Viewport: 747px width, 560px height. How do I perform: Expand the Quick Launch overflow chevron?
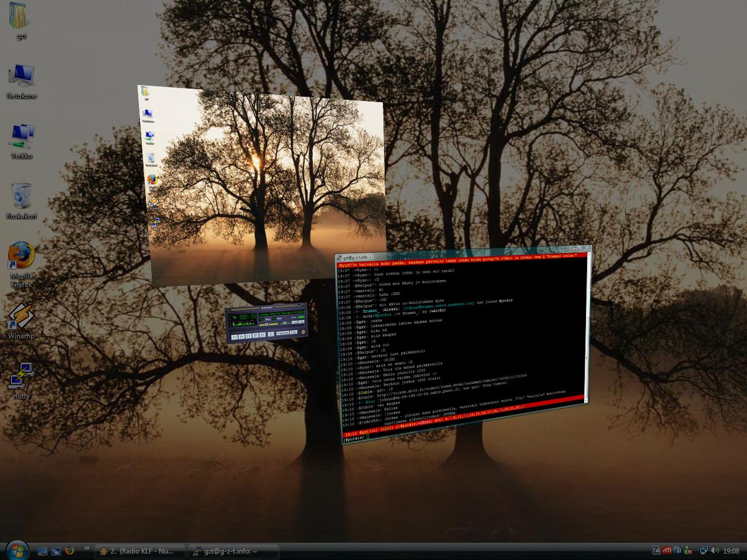pos(87,548)
